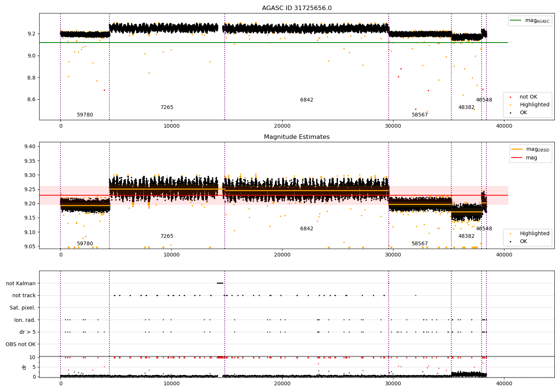Viewport: 560px width, 392px height.
Task: Click horizontal green mag AGASC line in top plot
Action: (x=274, y=43)
